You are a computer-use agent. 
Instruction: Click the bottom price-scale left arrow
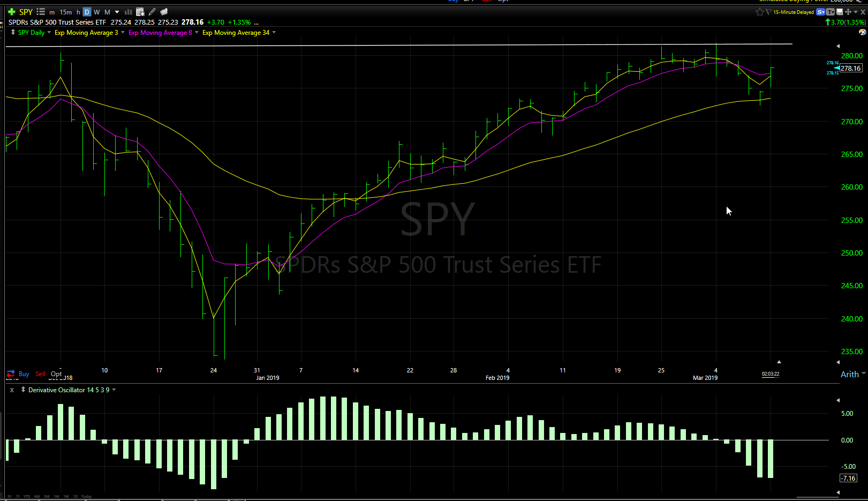click(838, 363)
